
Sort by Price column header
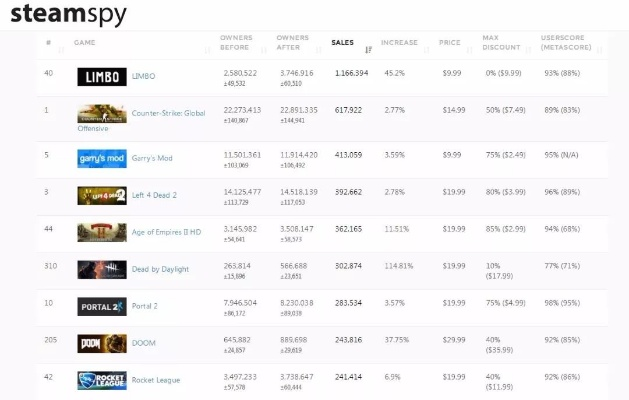[x=449, y=43]
